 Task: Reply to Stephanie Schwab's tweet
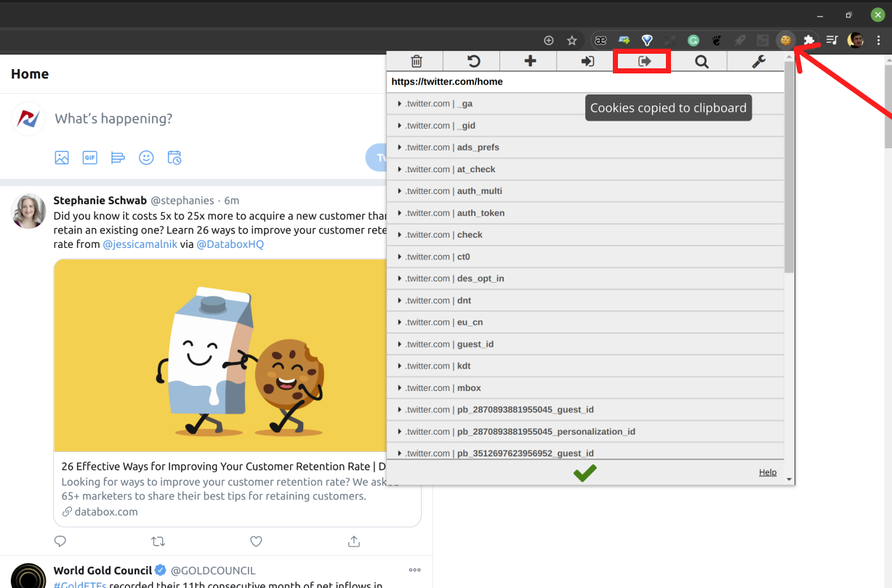pyautogui.click(x=60, y=541)
